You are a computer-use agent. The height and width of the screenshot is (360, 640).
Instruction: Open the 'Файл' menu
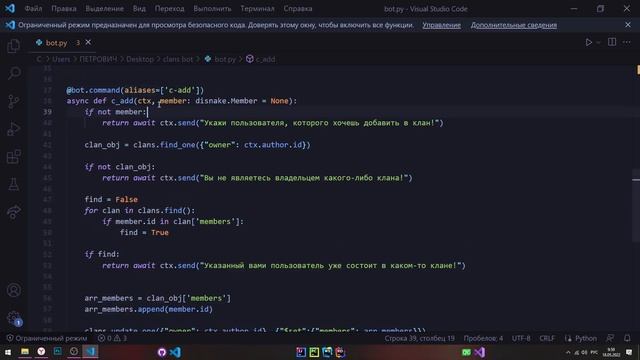point(33,9)
